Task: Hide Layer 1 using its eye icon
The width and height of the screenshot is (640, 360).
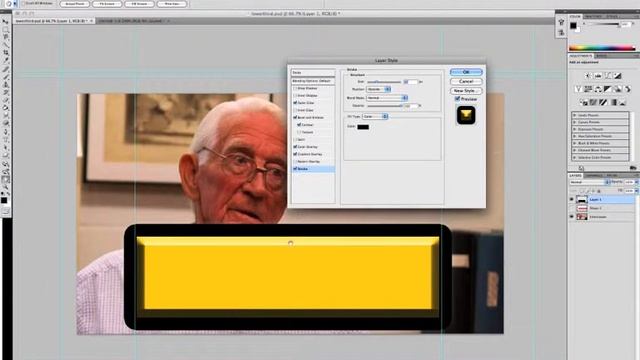Action: (x=571, y=199)
